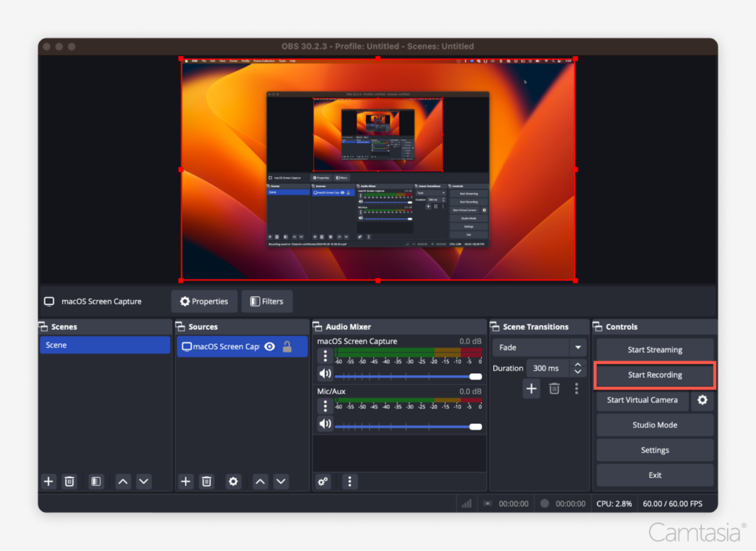Image resolution: width=756 pixels, height=551 pixels.
Task: Start Recording the current scene
Action: point(654,374)
